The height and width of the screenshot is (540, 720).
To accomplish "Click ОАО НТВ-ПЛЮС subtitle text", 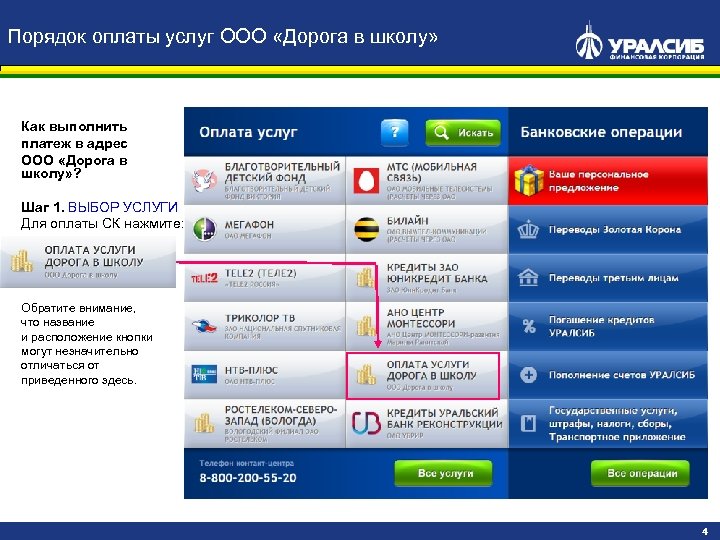I will [250, 382].
